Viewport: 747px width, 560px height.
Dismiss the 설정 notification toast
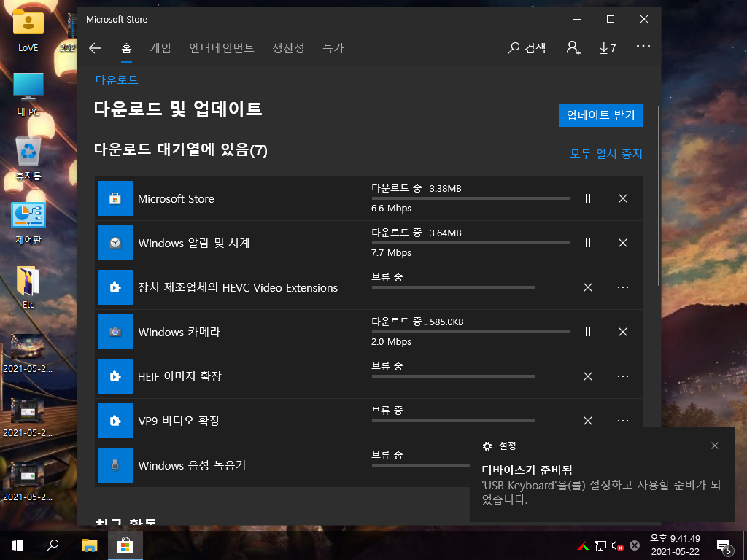(715, 446)
